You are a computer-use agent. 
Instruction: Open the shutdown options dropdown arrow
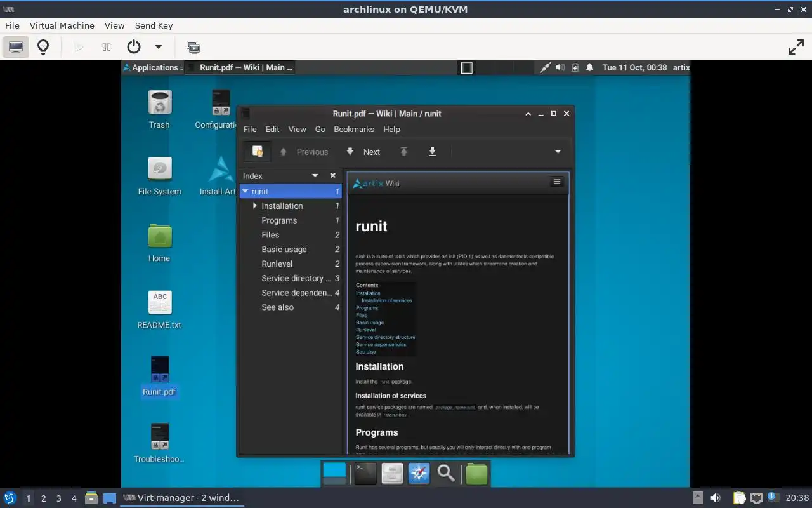159,47
